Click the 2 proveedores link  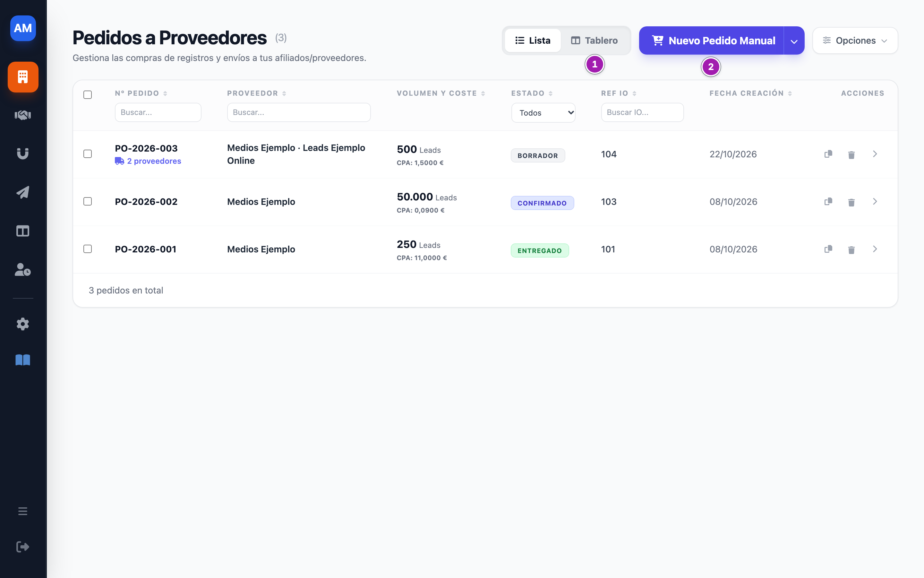pos(148,161)
